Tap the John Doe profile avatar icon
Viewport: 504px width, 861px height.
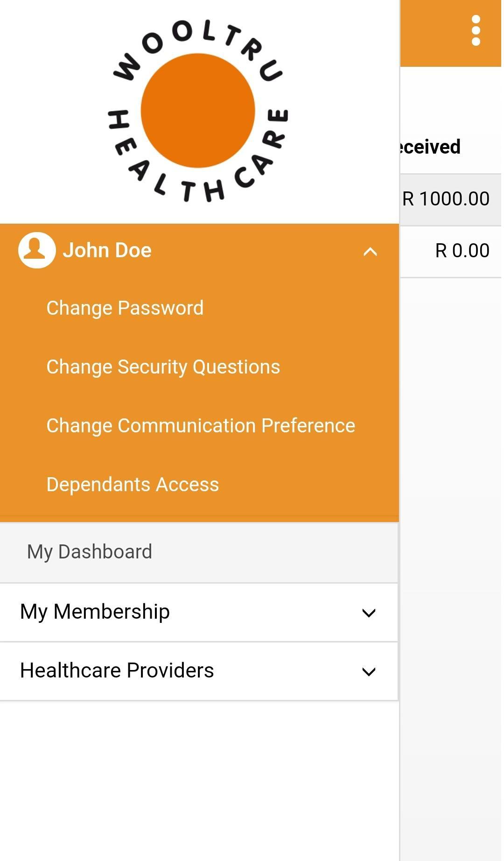(37, 250)
